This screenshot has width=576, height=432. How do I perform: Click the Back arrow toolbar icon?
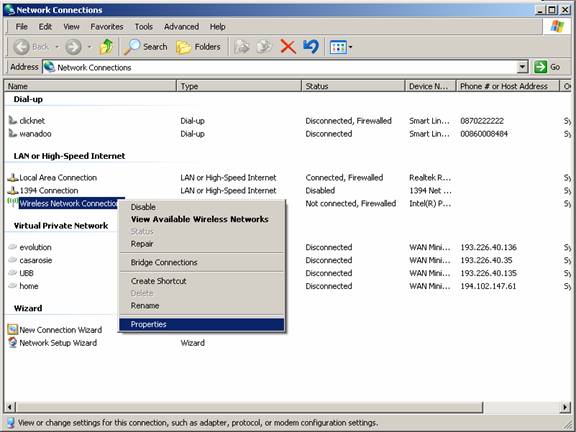[21, 47]
